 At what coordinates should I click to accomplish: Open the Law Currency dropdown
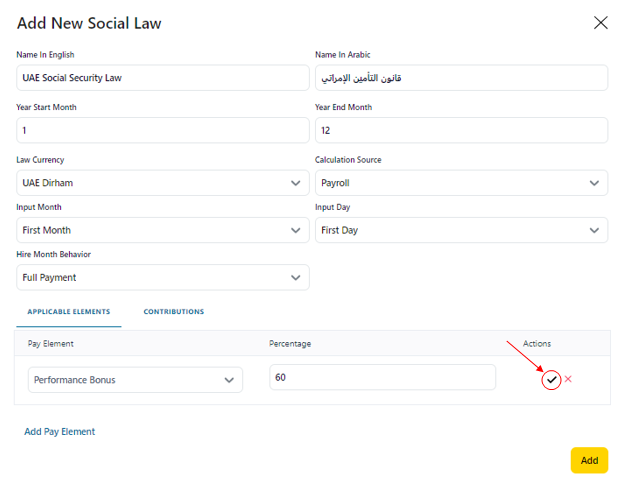(162, 183)
